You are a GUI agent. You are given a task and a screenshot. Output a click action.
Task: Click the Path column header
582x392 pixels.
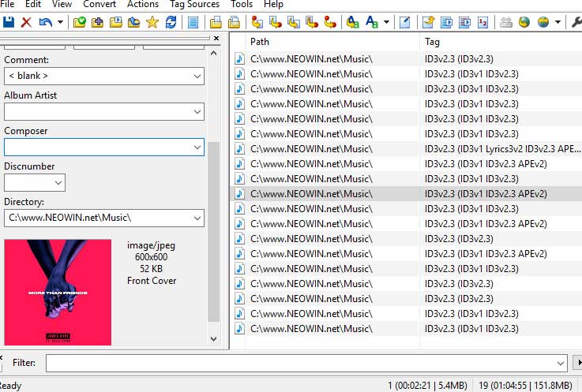(x=260, y=41)
